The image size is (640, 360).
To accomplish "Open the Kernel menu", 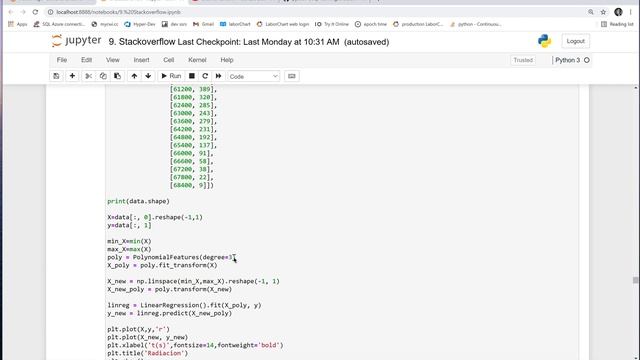I will (197, 60).
